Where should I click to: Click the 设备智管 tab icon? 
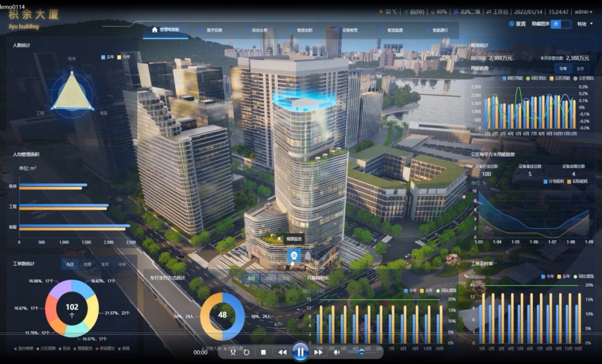tap(337, 30)
